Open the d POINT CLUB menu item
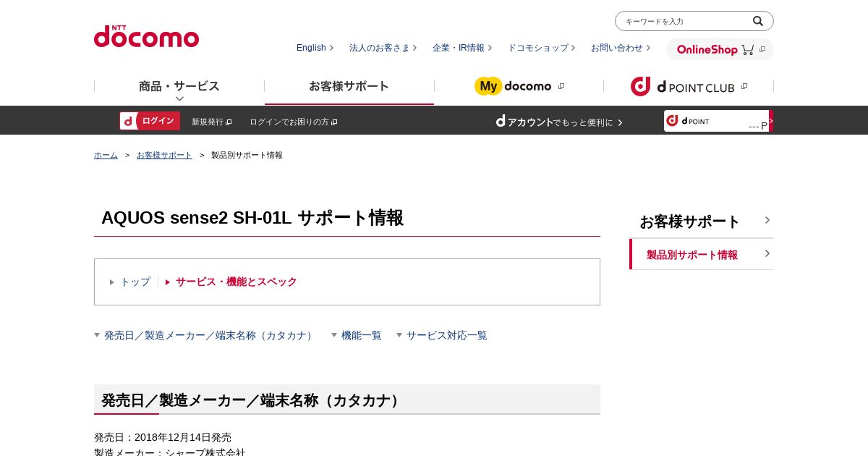Viewport: 868px width, 456px height. tap(689, 86)
